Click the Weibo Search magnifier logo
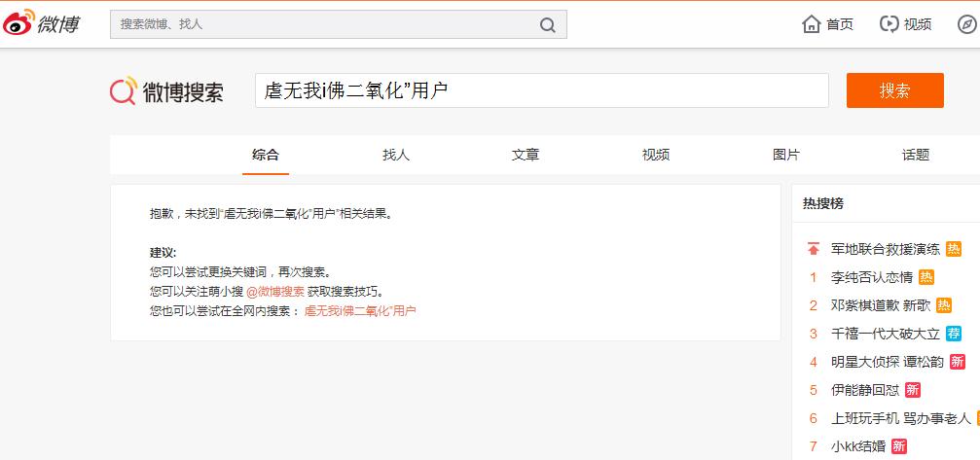Image resolution: width=980 pixels, height=460 pixels. point(124,91)
